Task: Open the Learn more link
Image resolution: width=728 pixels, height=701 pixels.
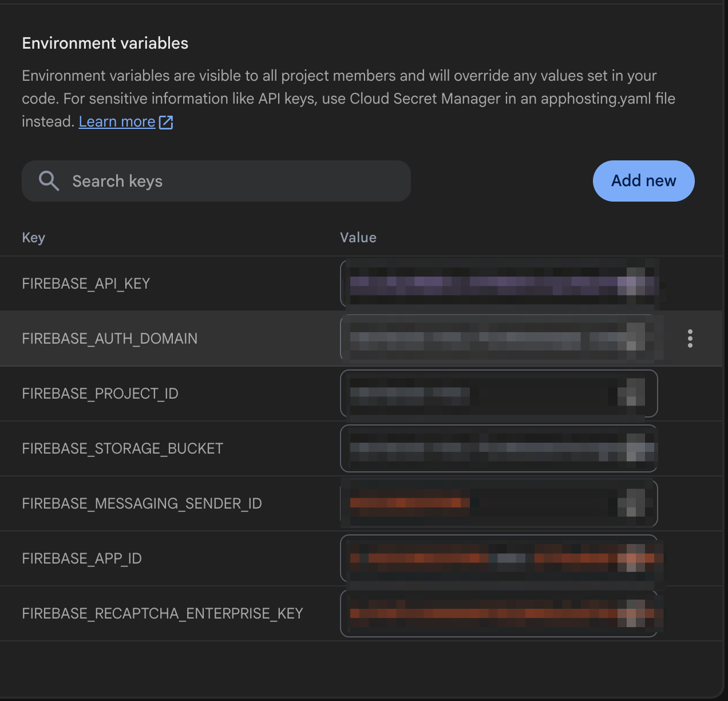Action: (x=117, y=121)
